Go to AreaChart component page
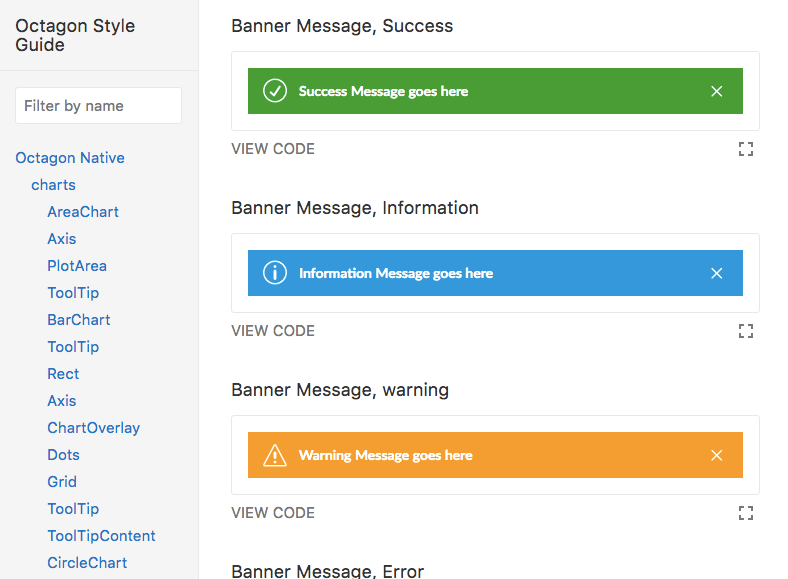Screen dimensions: 788x579 [83, 212]
